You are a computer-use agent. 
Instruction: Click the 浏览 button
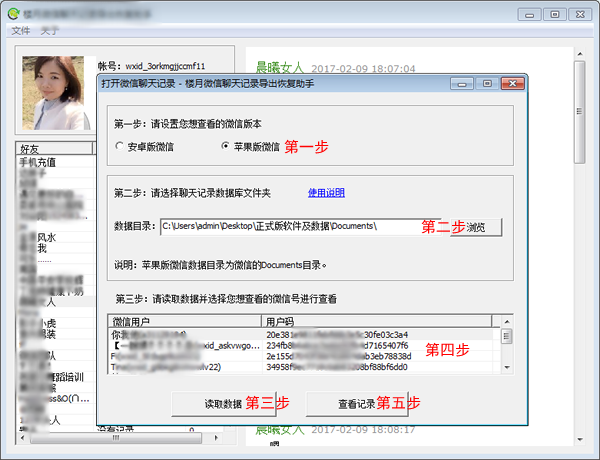point(476,227)
